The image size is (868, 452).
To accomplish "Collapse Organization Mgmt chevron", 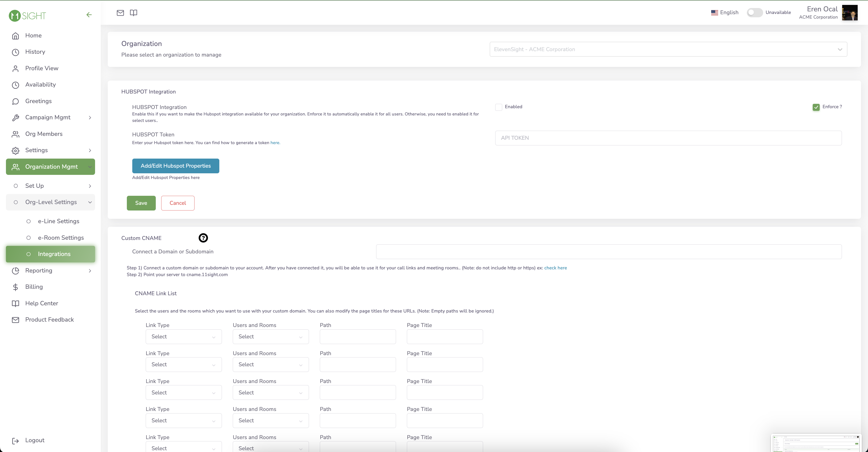I will [90, 167].
